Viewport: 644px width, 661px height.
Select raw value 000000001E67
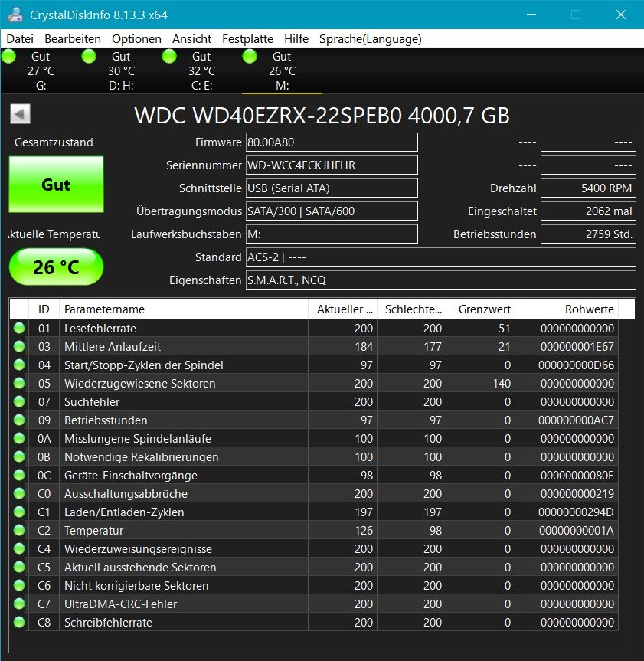tap(577, 347)
